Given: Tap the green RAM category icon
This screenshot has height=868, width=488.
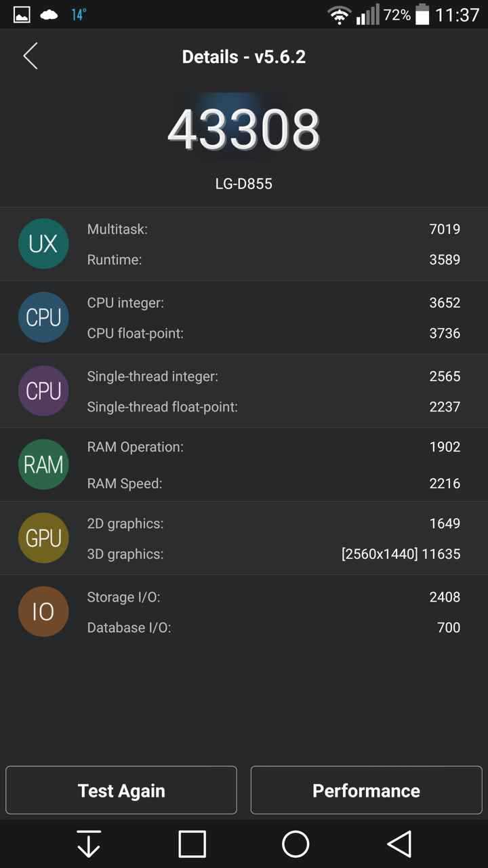Looking at the screenshot, I should click(x=43, y=465).
